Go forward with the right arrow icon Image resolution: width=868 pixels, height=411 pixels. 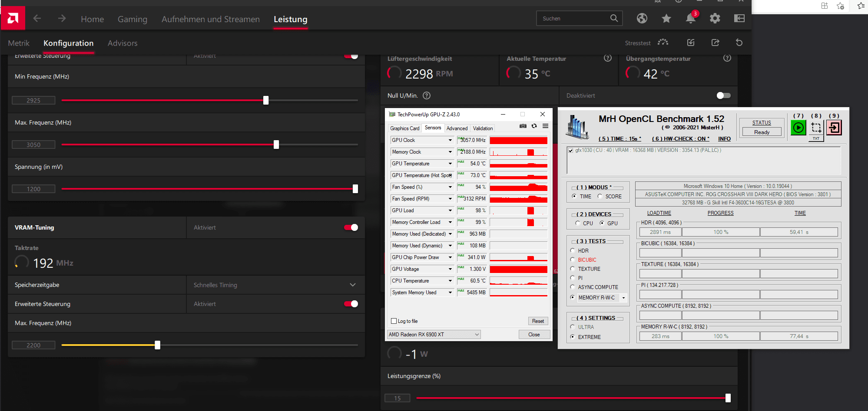pos(62,18)
